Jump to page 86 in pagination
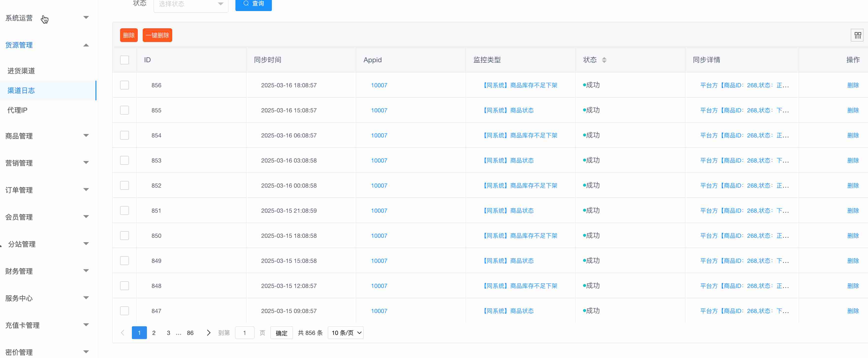Viewport: 868px width, 358px height. (x=190, y=333)
